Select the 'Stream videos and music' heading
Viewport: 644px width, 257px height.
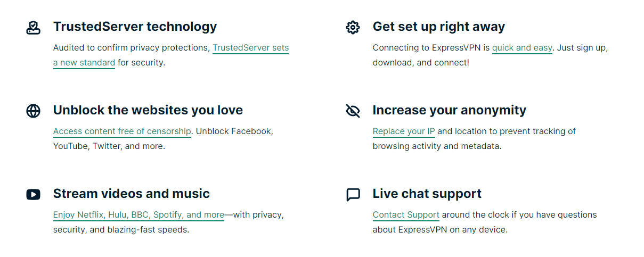click(132, 194)
